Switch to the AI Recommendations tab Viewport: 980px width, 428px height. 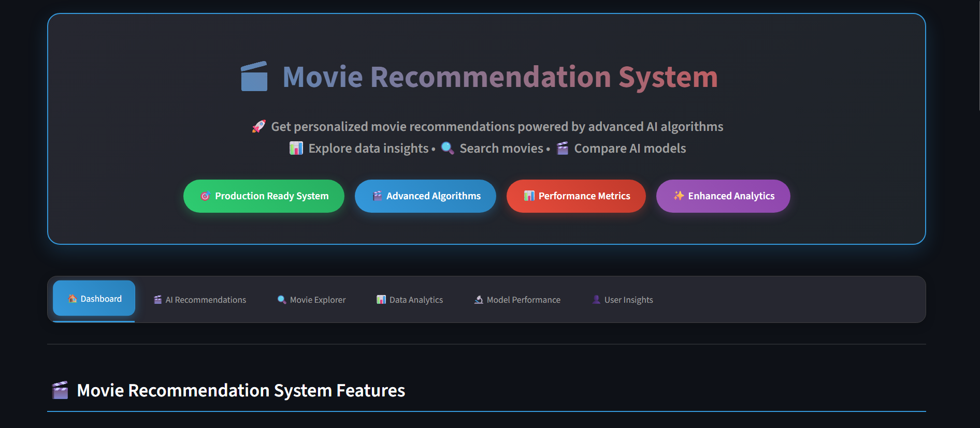[199, 300]
